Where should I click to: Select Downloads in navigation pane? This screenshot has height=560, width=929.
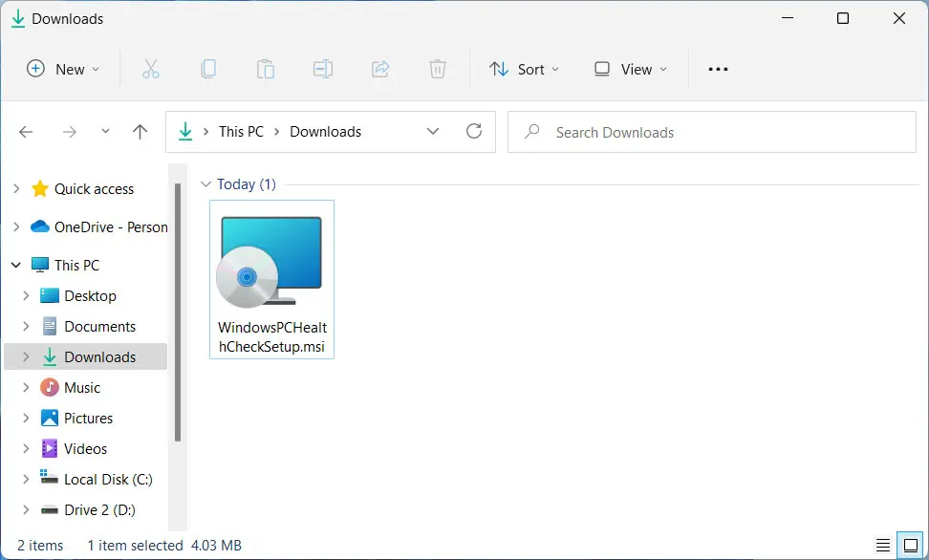click(100, 356)
